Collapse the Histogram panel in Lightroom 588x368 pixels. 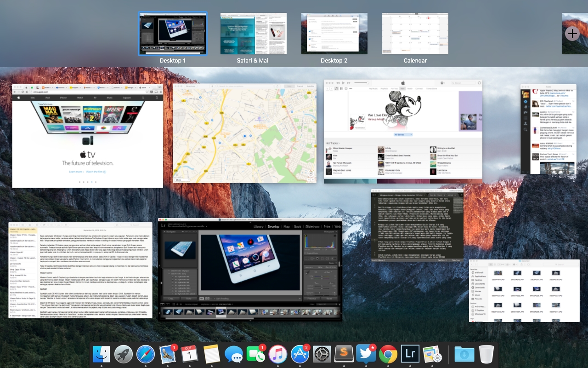point(336,232)
